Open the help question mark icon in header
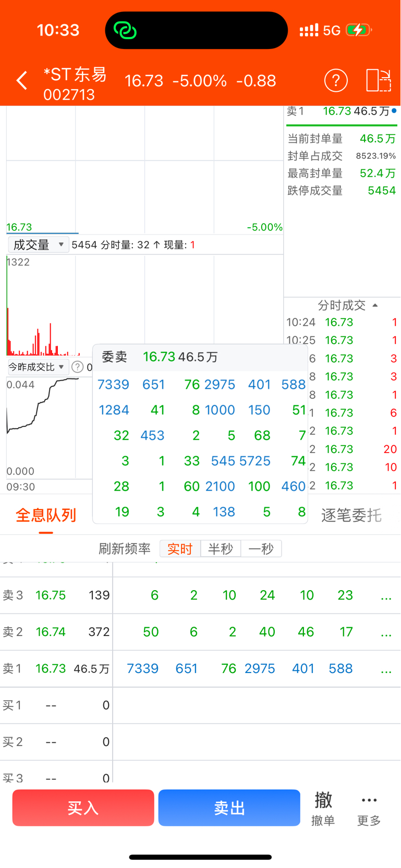 [336, 81]
